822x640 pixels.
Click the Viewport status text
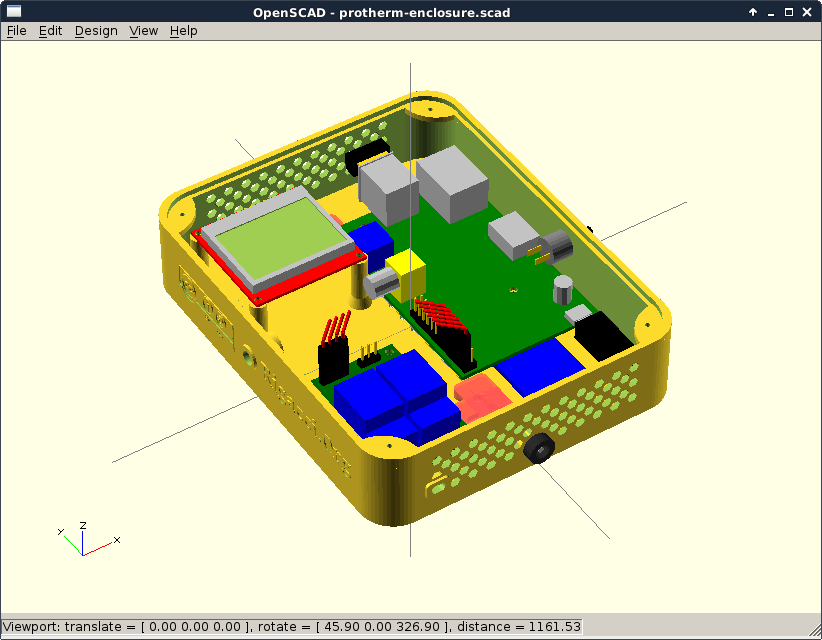tap(291, 627)
